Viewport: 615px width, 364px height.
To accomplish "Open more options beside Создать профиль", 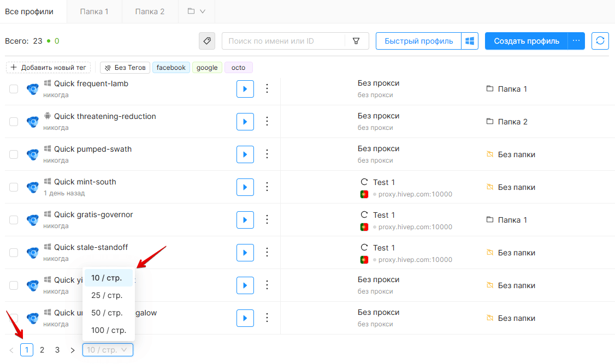I will pos(576,41).
